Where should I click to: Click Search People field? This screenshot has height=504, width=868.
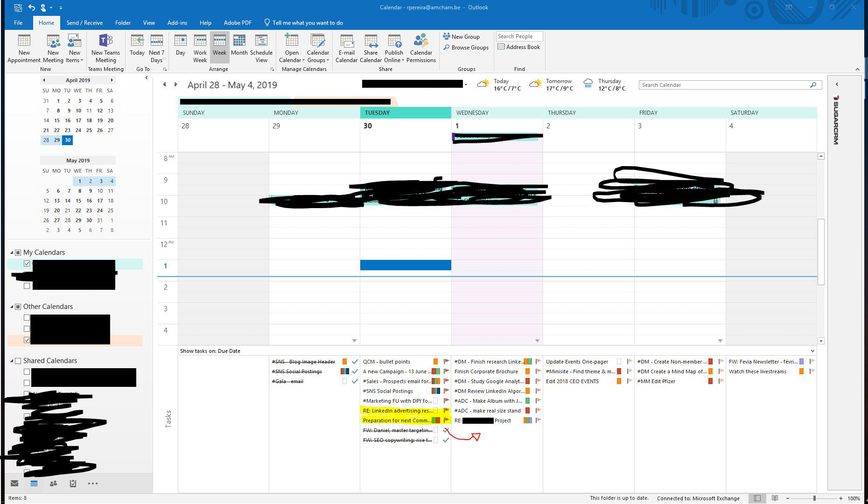coord(519,36)
